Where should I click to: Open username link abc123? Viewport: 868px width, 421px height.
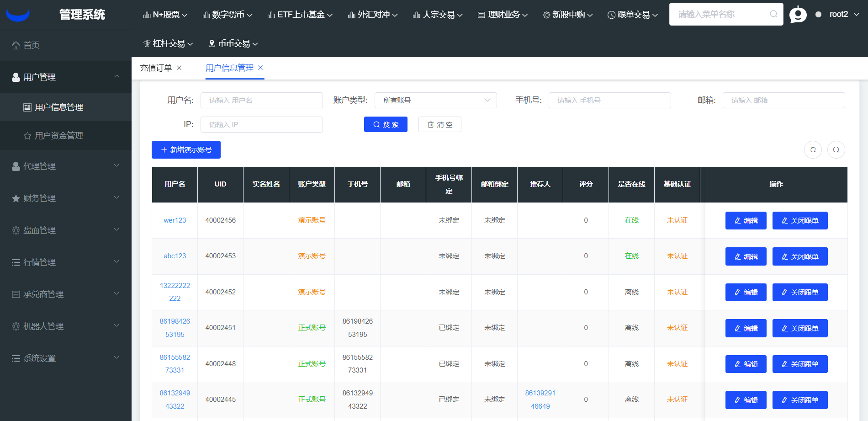pyautogui.click(x=175, y=256)
